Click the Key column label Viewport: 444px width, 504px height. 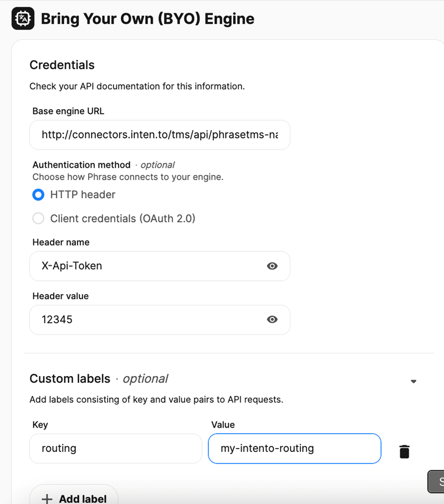pyautogui.click(x=40, y=425)
